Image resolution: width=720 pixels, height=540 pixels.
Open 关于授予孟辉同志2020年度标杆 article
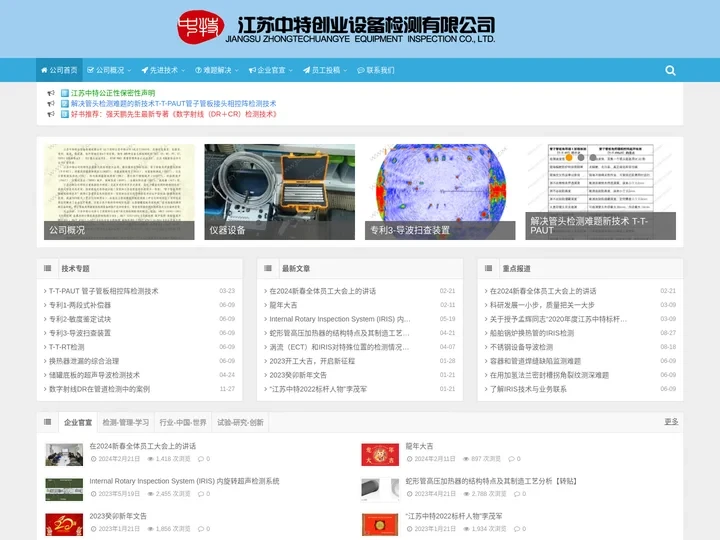558,319
